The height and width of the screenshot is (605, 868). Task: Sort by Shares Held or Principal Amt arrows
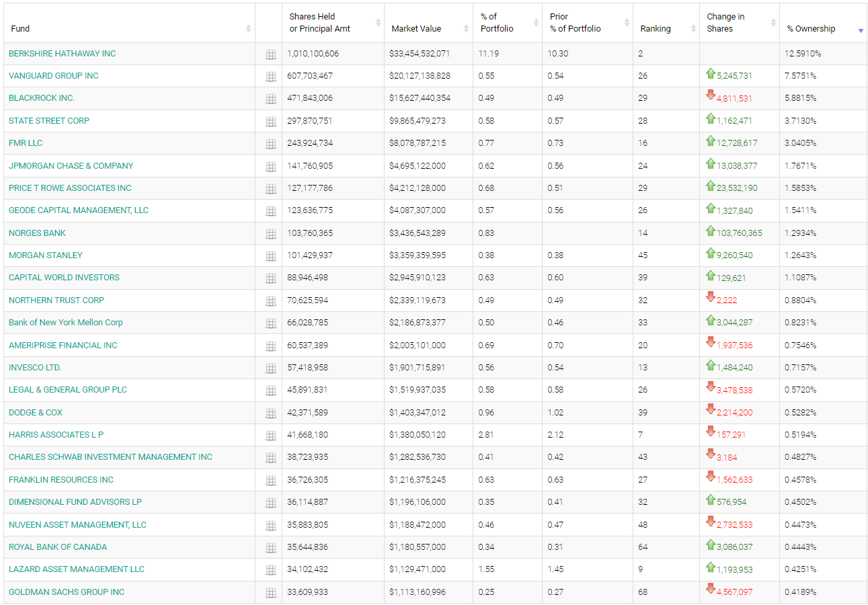point(378,23)
